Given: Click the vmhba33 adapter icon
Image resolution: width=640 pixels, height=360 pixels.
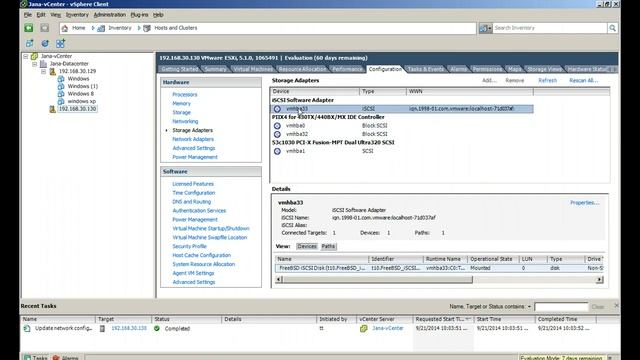Looking at the screenshot, I should (x=277, y=109).
